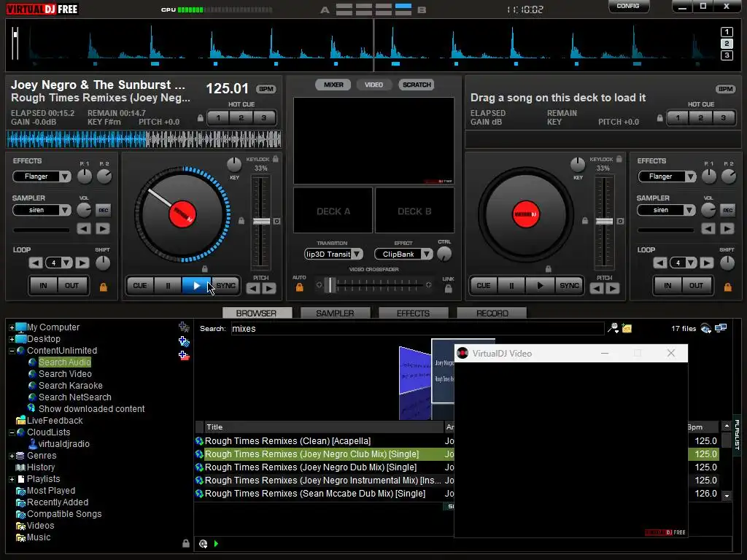Open the video Transition dropdown

coord(356,254)
